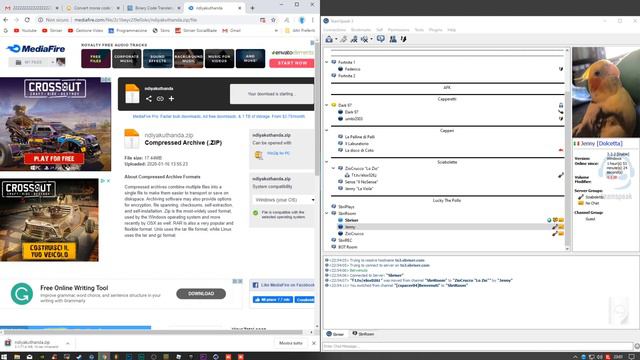Screen dimensions: 640x360
Task: Open the Tools menu in TeamSpeak
Action: 419,30
